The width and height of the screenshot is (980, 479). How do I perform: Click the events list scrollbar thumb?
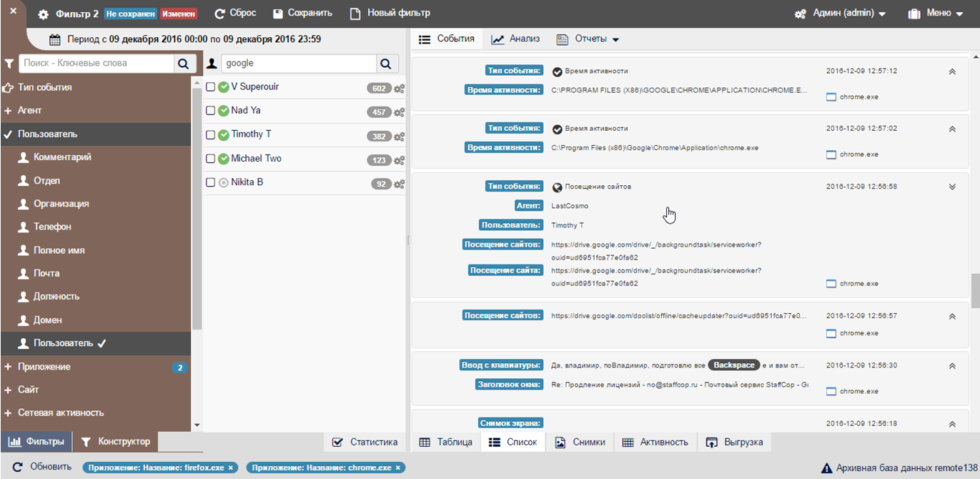pos(975,290)
